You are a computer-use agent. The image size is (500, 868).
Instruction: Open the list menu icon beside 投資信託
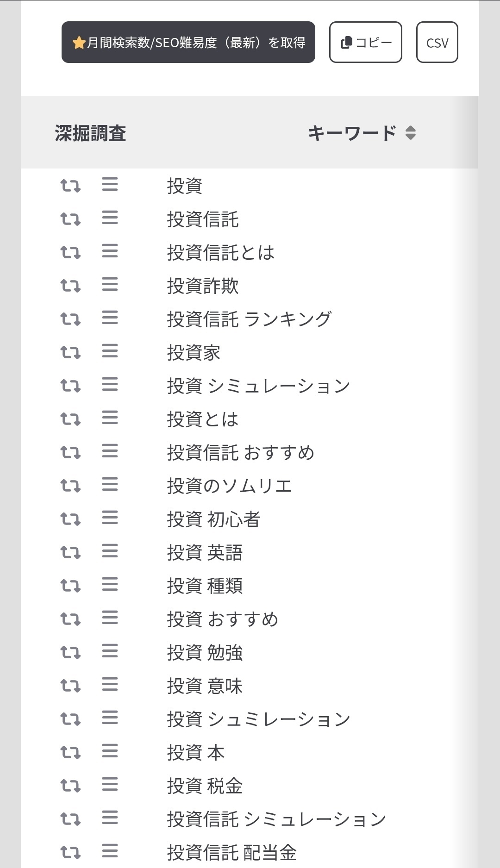click(110, 219)
